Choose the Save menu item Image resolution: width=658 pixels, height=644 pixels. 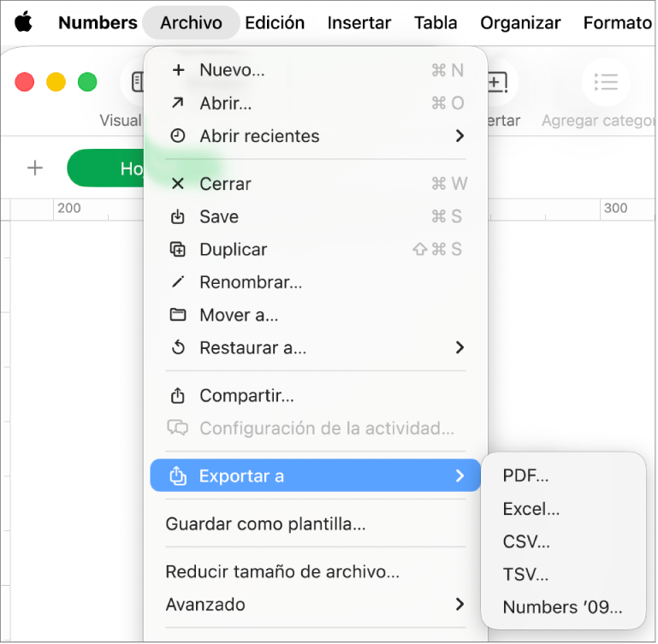coord(316,216)
